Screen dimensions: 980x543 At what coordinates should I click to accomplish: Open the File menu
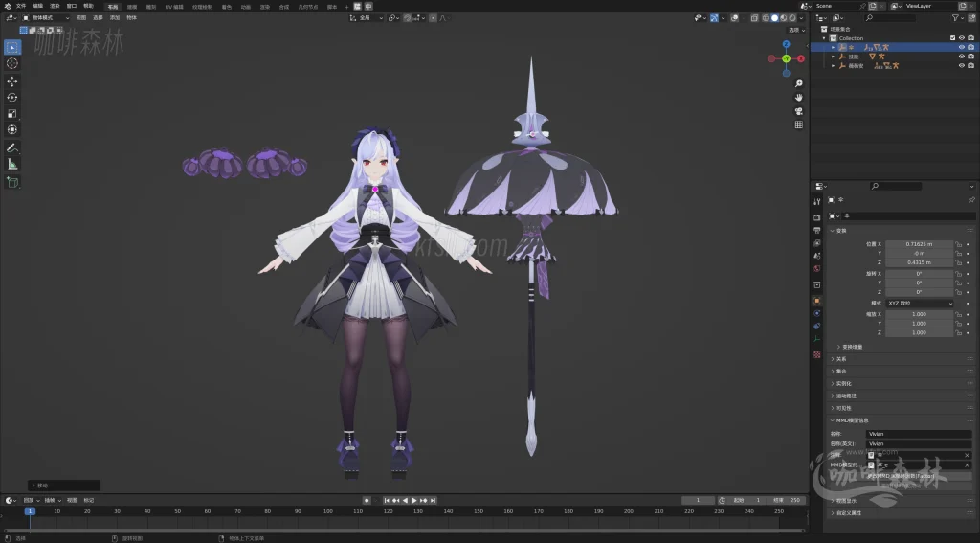pos(21,6)
